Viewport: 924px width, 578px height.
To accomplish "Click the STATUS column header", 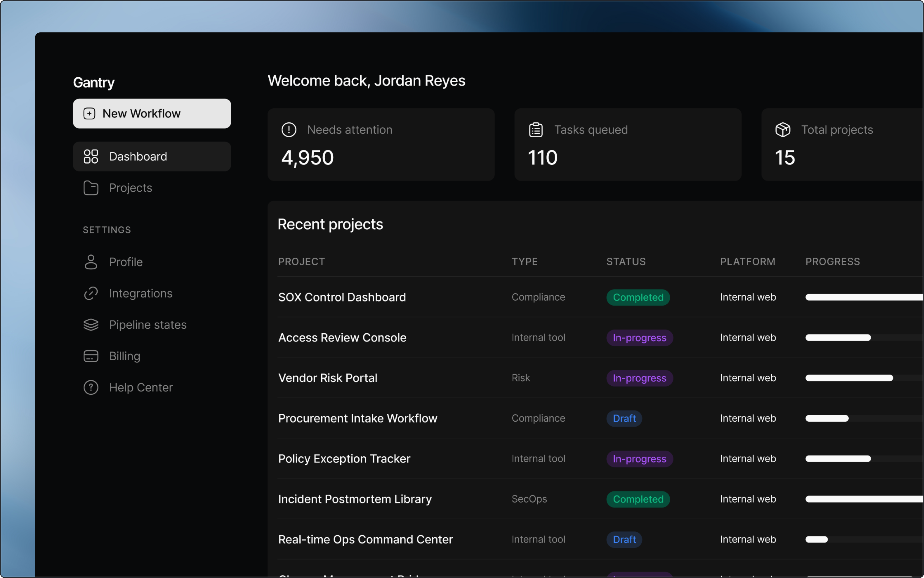I will tap(626, 261).
